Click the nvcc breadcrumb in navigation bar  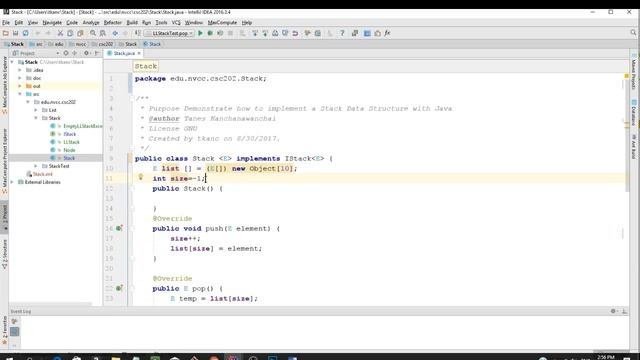pyautogui.click(x=78, y=44)
